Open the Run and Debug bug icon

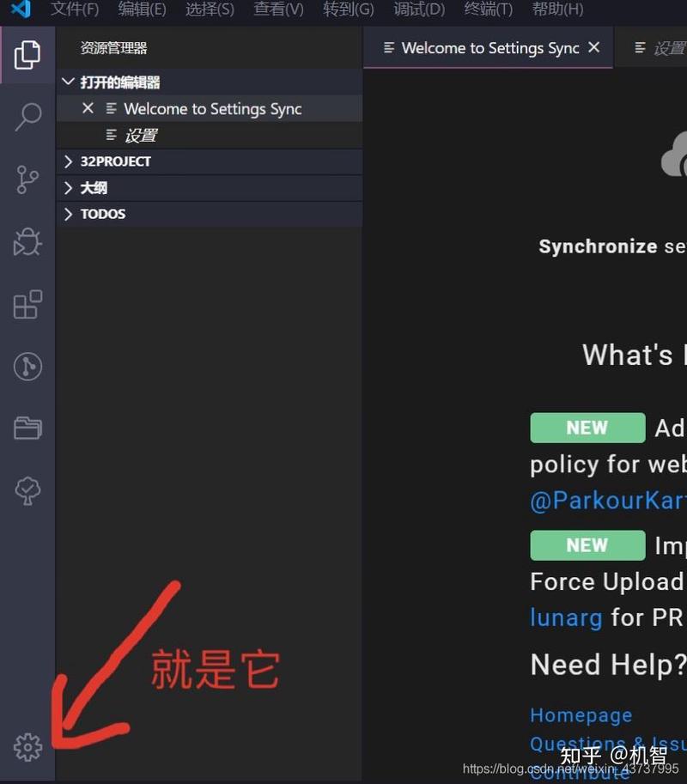[x=27, y=242]
